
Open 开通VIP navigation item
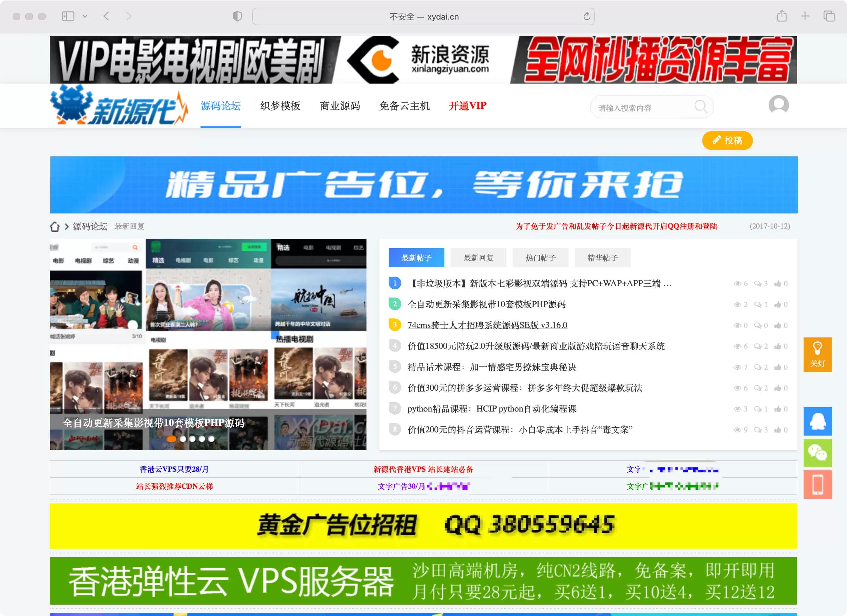coord(468,106)
